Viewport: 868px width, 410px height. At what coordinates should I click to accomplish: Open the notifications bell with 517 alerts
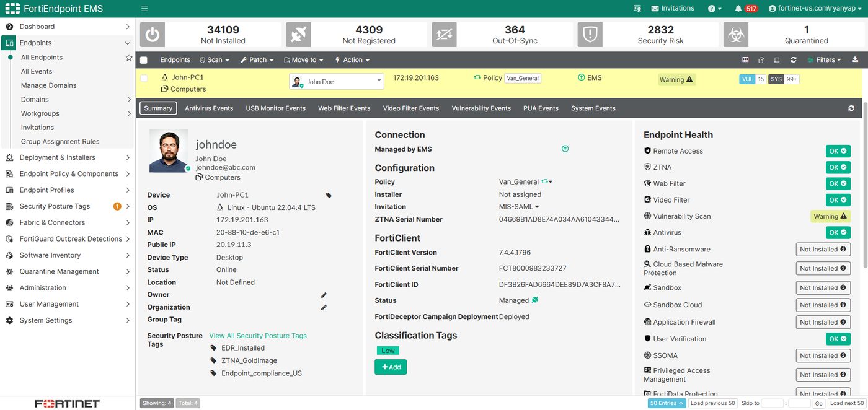coord(746,9)
